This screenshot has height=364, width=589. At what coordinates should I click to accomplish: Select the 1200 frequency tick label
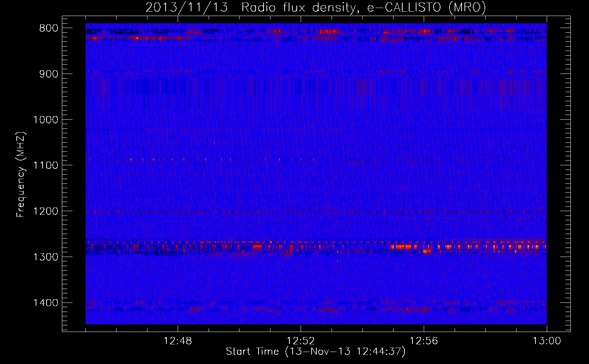pos(46,211)
